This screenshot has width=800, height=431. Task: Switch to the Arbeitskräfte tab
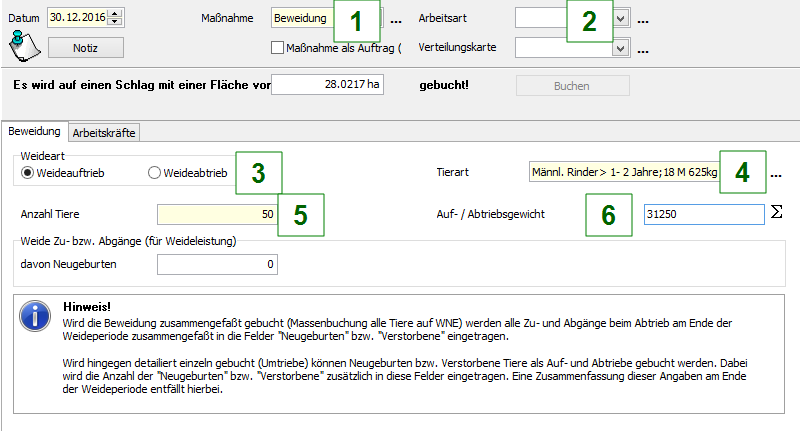point(104,133)
